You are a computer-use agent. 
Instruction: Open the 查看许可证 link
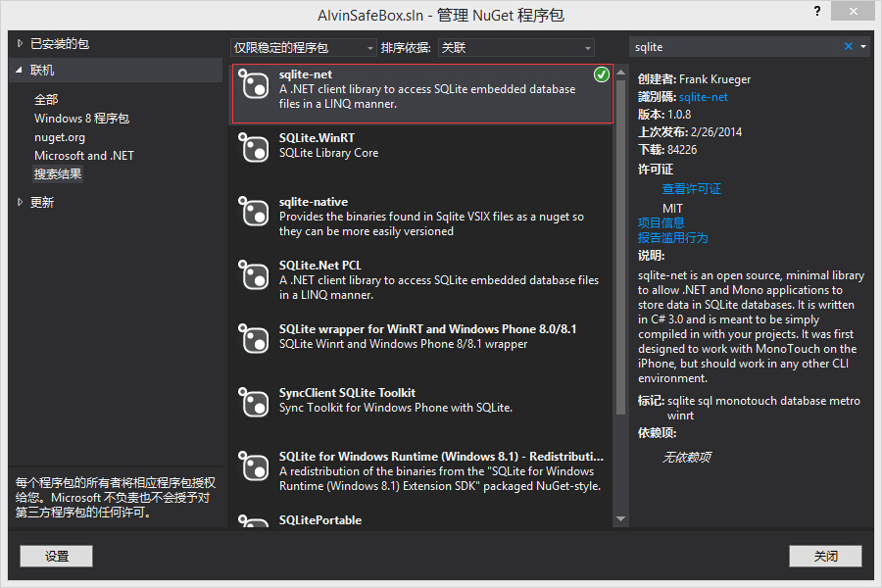click(x=691, y=189)
